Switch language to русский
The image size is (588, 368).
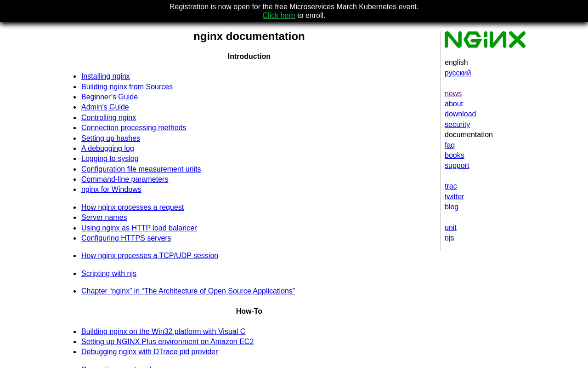[x=458, y=73]
